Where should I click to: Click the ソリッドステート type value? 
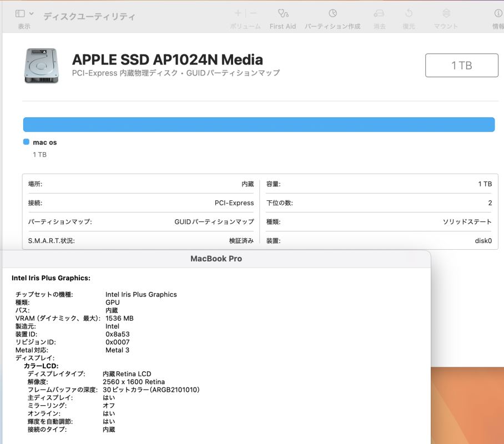[x=467, y=222]
